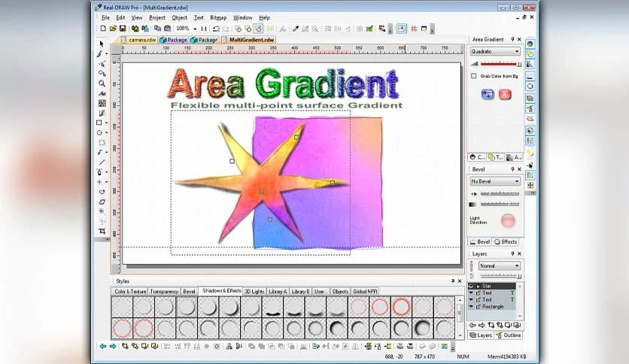Select the arrow pointer tool
Viewport: 629px width, 364px height.
102,44
